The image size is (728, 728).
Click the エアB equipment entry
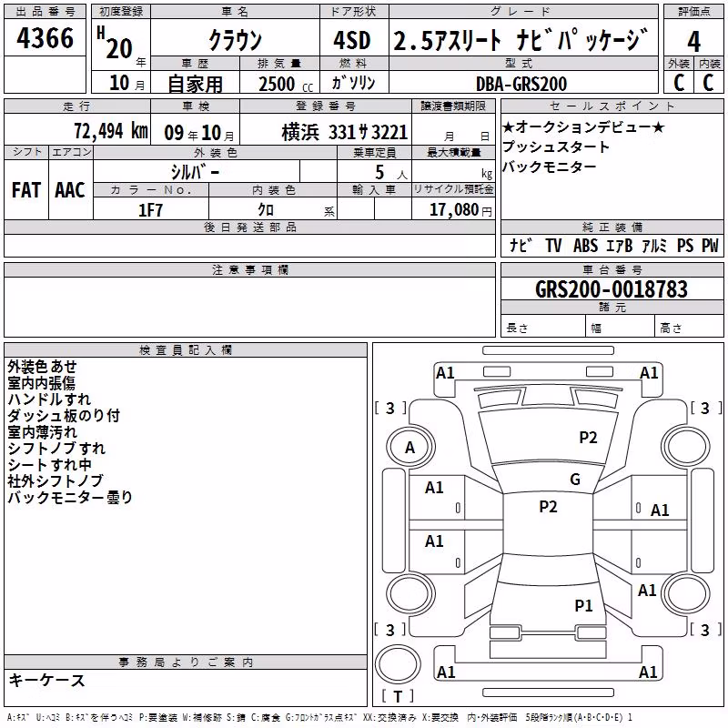620,245
